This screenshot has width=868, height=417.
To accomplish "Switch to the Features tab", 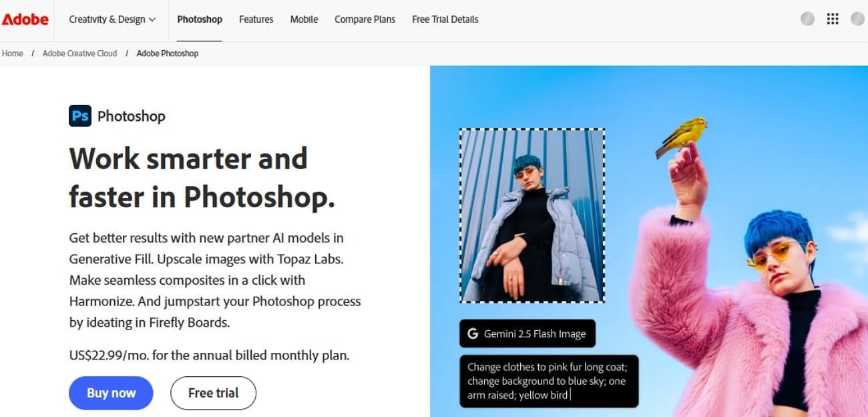I will [x=256, y=19].
